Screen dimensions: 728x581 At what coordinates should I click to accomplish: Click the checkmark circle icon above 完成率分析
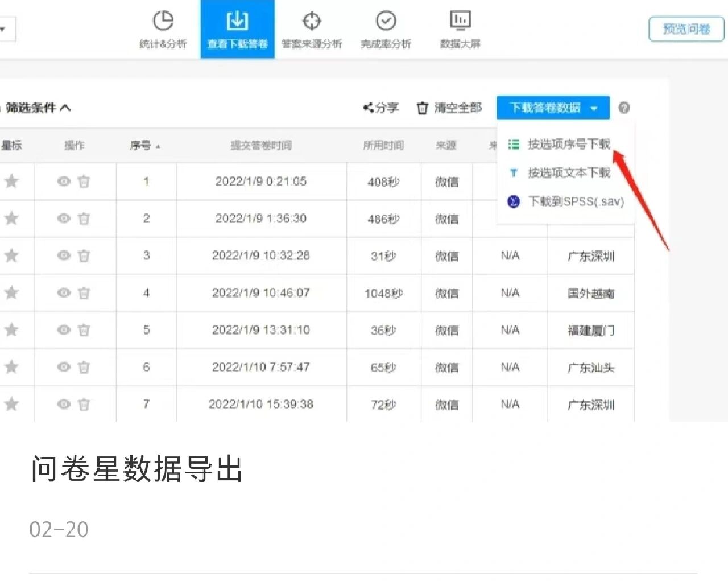[386, 21]
